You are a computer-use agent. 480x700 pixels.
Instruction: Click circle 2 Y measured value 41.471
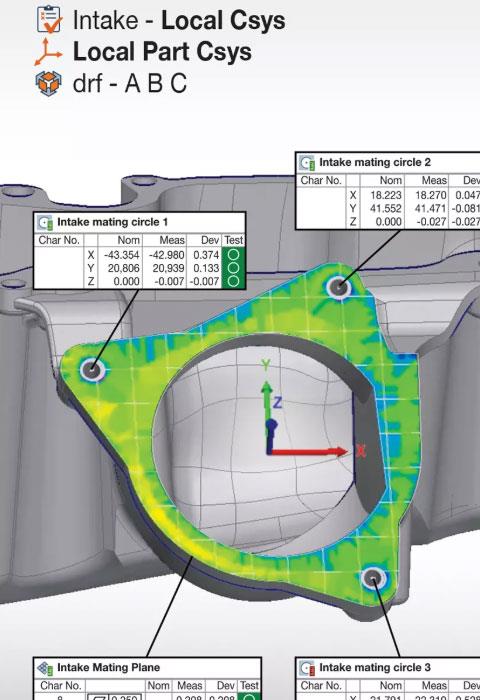click(430, 208)
